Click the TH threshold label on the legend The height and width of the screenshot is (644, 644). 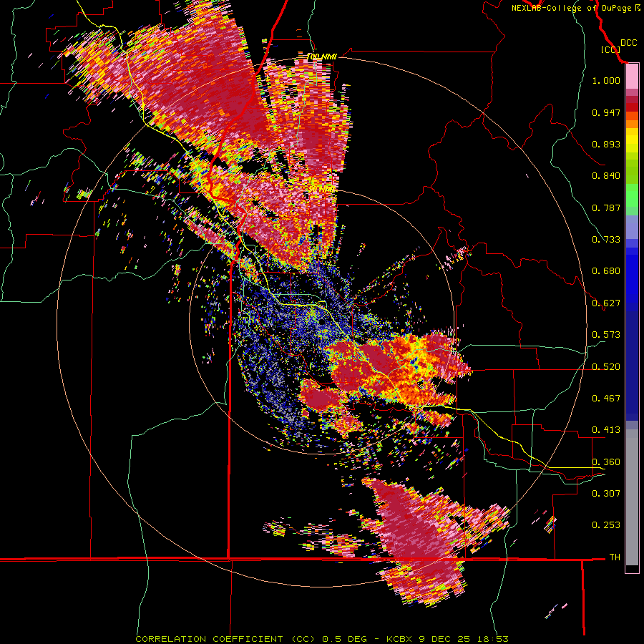[x=615, y=557]
